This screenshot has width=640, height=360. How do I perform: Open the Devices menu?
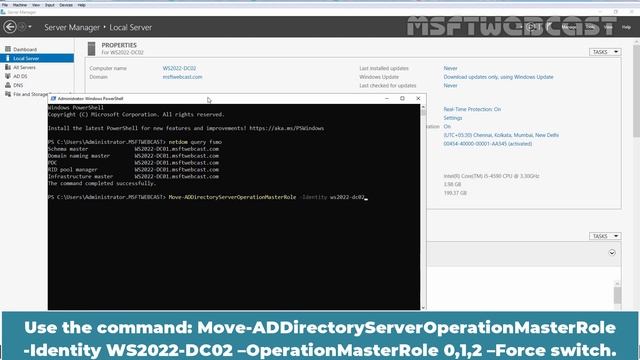66,5
